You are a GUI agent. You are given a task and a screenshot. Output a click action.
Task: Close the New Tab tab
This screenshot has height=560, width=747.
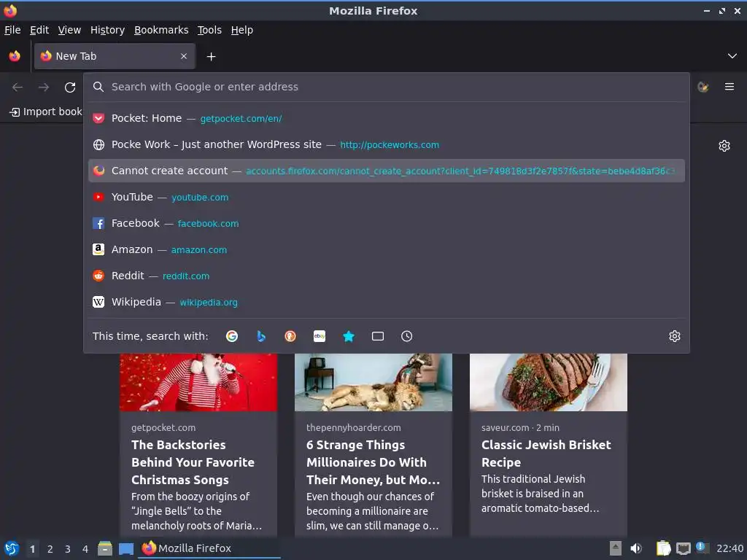pyautogui.click(x=184, y=56)
